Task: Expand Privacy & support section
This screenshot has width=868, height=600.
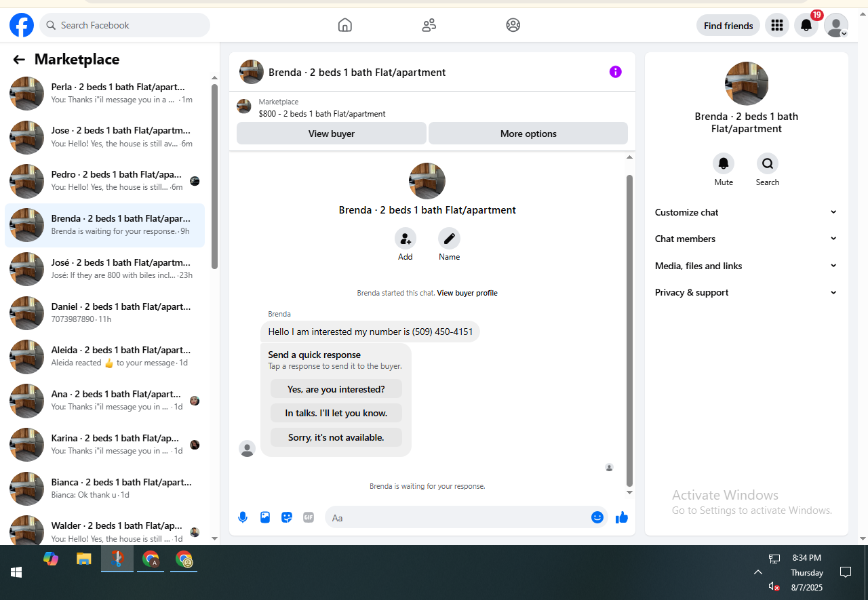Action: click(x=746, y=292)
